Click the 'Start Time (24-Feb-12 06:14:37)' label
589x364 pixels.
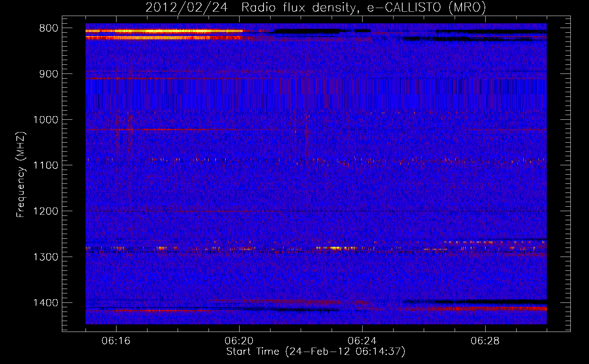pyautogui.click(x=316, y=352)
